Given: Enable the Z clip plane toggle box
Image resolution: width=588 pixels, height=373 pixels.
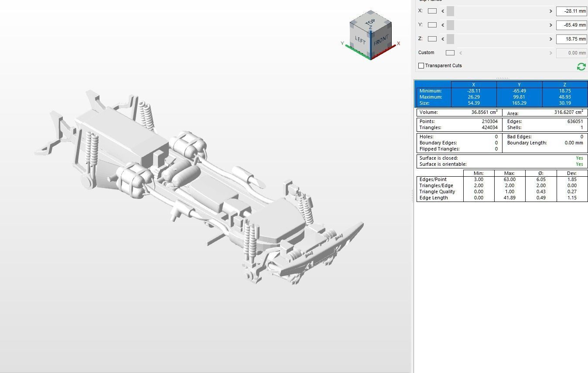Looking at the screenshot, I should (x=432, y=39).
